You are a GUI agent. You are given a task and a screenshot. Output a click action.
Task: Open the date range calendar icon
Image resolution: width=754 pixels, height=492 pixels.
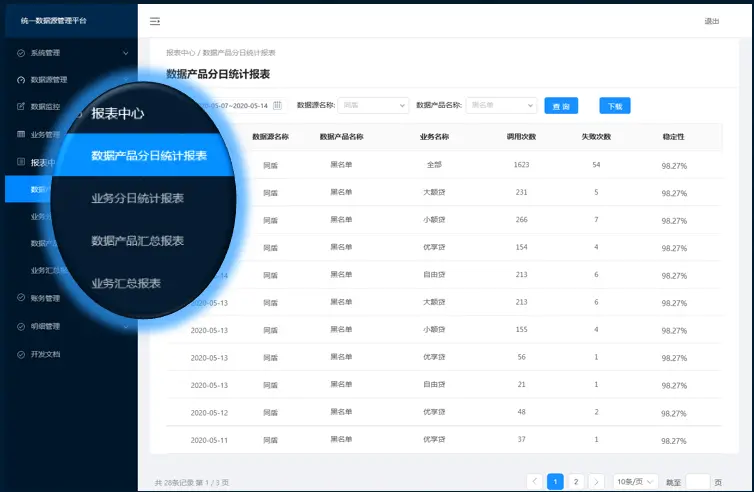pyautogui.click(x=278, y=105)
